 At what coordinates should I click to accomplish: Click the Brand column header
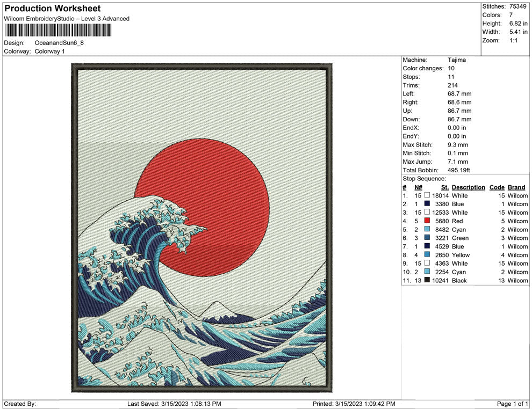[x=516, y=187]
